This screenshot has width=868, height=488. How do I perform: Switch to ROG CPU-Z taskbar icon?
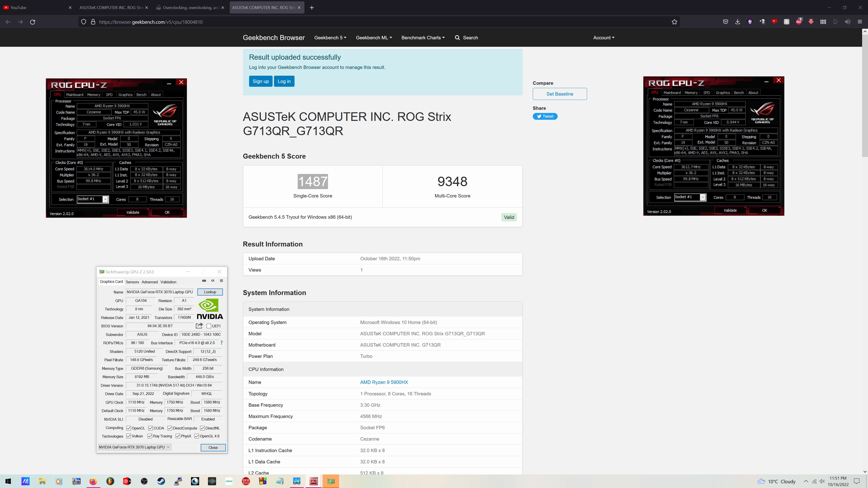pos(314,481)
